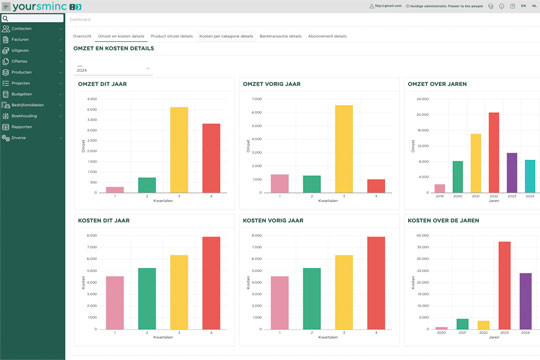This screenshot has height=360, width=540.
Task: Open the Abonnement details tab
Action: coord(328,36)
